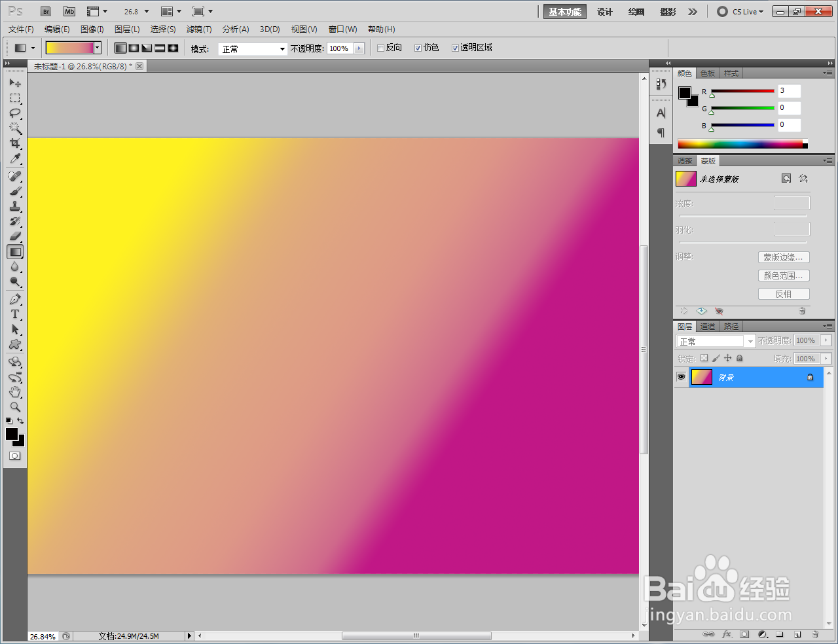The width and height of the screenshot is (838, 644).
Task: Open the CS Live button
Action: pyautogui.click(x=740, y=12)
